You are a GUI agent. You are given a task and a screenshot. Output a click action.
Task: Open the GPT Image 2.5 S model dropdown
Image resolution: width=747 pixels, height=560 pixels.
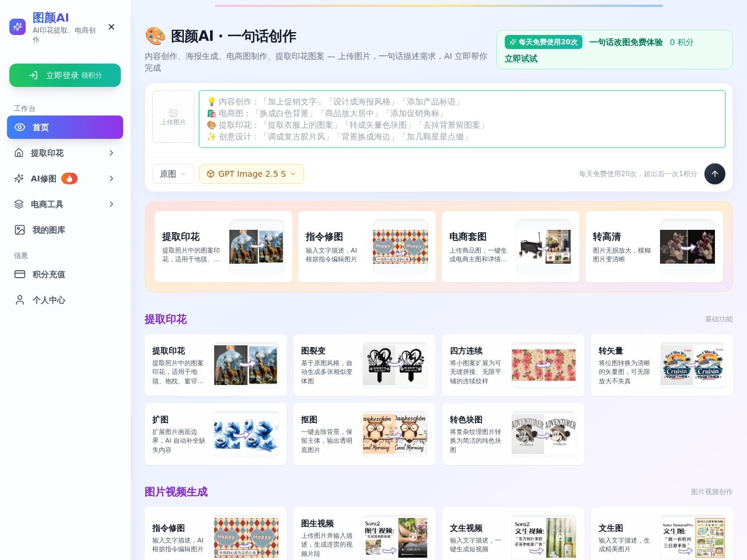coord(252,174)
